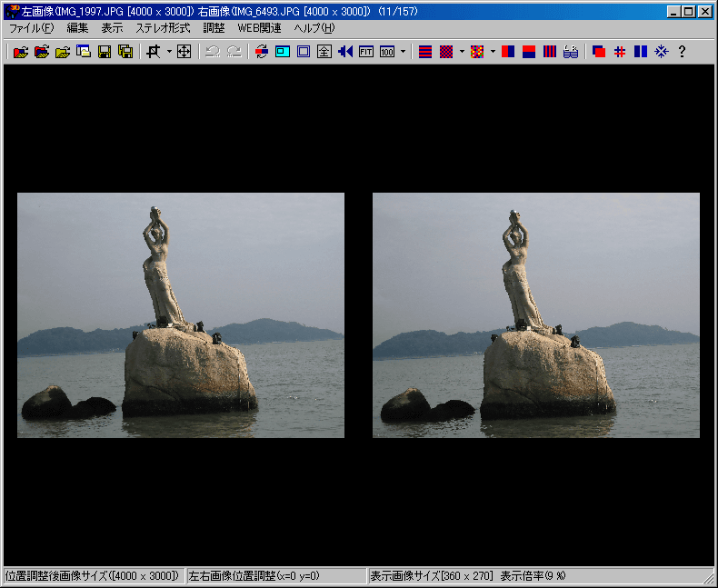The height and width of the screenshot is (588, 718).
Task: Click the blue snowflake auto-alignment icon
Action: click(662, 51)
